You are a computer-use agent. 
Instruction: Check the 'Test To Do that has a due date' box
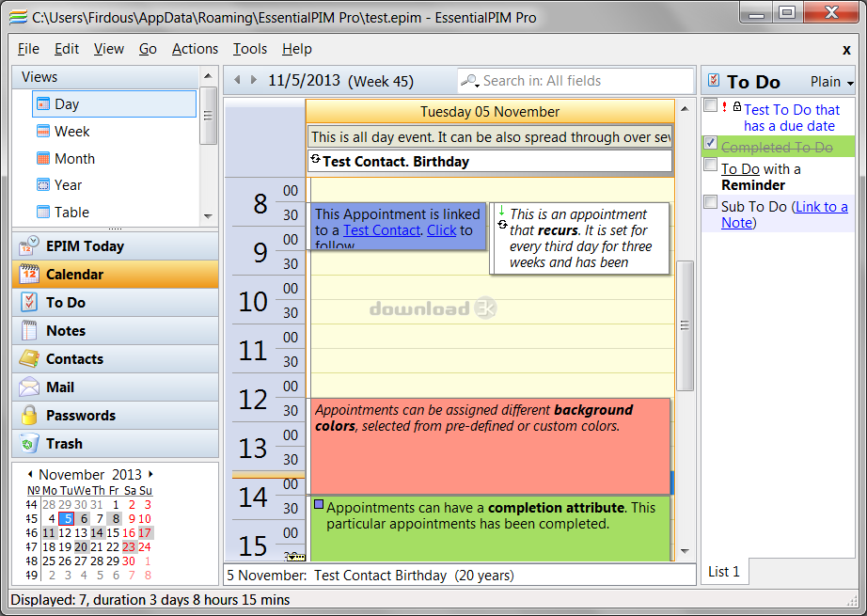click(x=711, y=106)
